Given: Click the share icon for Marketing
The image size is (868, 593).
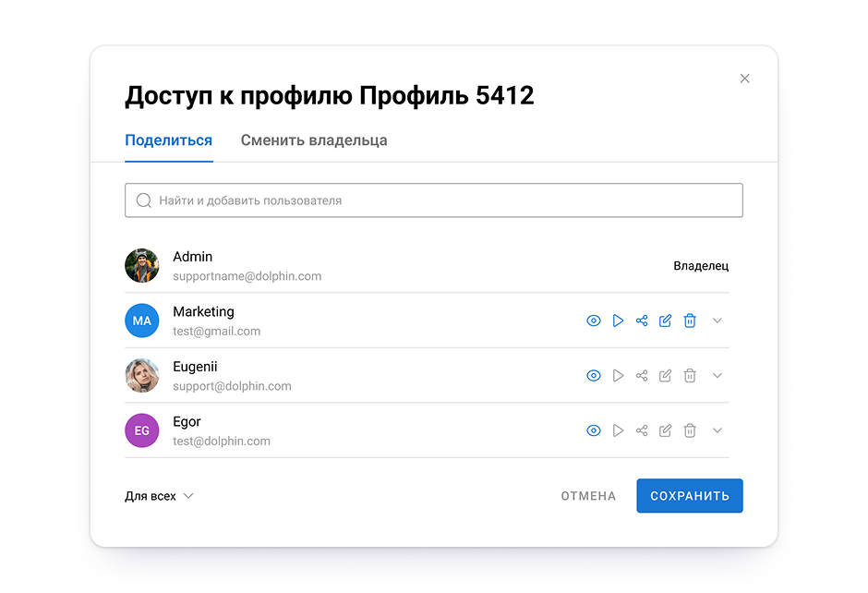Looking at the screenshot, I should pyautogui.click(x=642, y=321).
